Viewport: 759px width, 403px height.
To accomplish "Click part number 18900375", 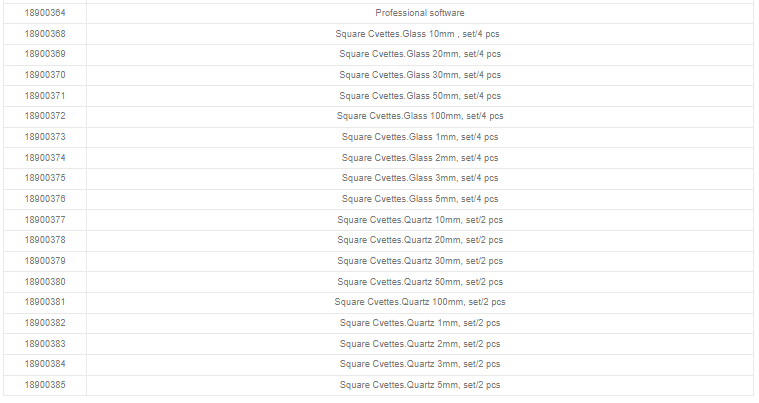I will [45, 178].
